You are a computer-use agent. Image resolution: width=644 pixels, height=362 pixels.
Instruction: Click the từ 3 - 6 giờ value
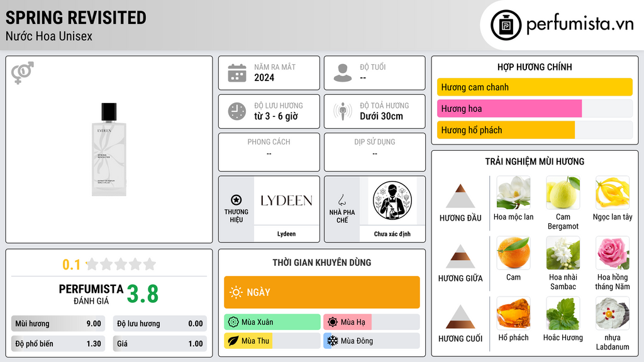pos(276,116)
